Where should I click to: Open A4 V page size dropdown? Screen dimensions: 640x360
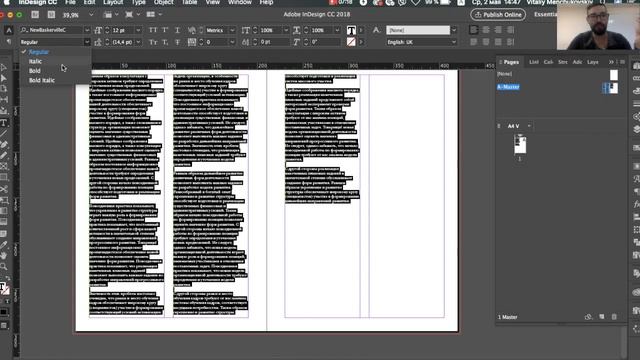click(x=529, y=126)
